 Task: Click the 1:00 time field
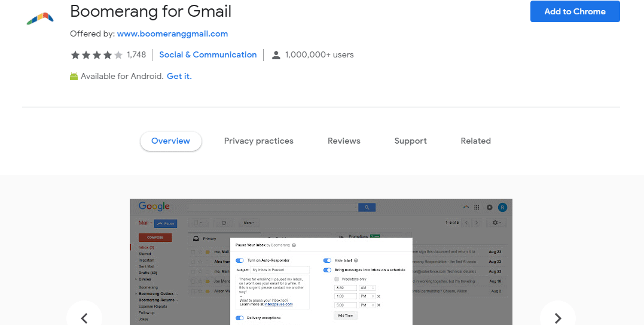[x=346, y=296]
